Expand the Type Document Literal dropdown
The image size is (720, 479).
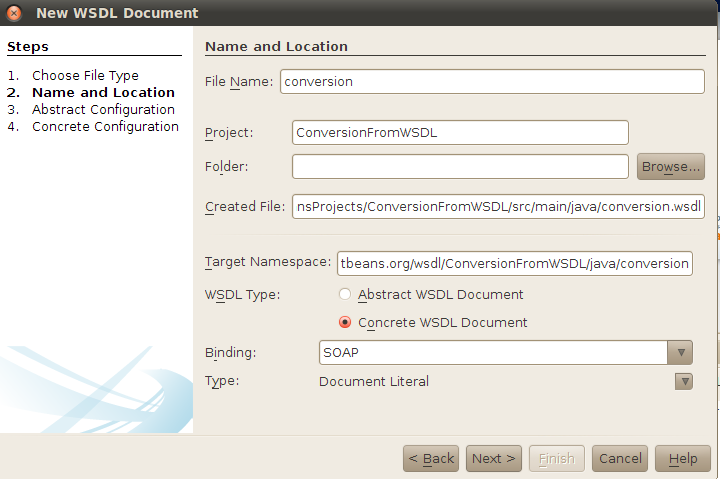tap(684, 381)
